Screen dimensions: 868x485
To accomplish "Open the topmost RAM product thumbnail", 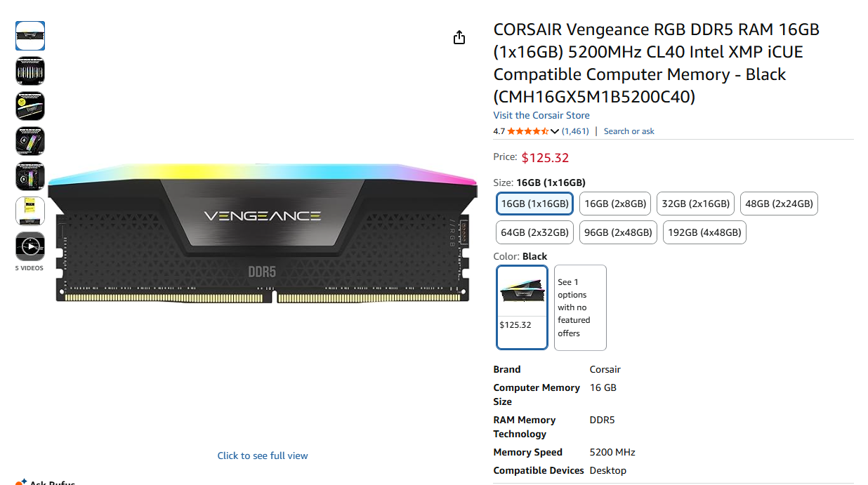I will (x=29, y=36).
